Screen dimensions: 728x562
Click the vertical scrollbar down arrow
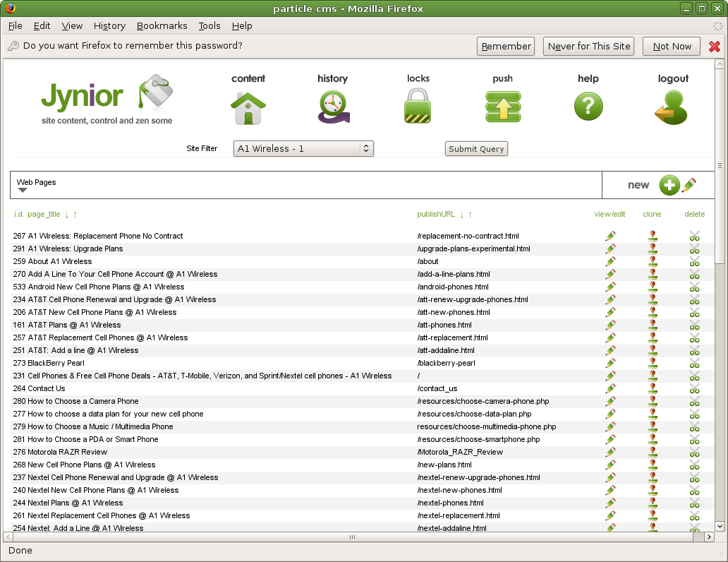(x=720, y=526)
